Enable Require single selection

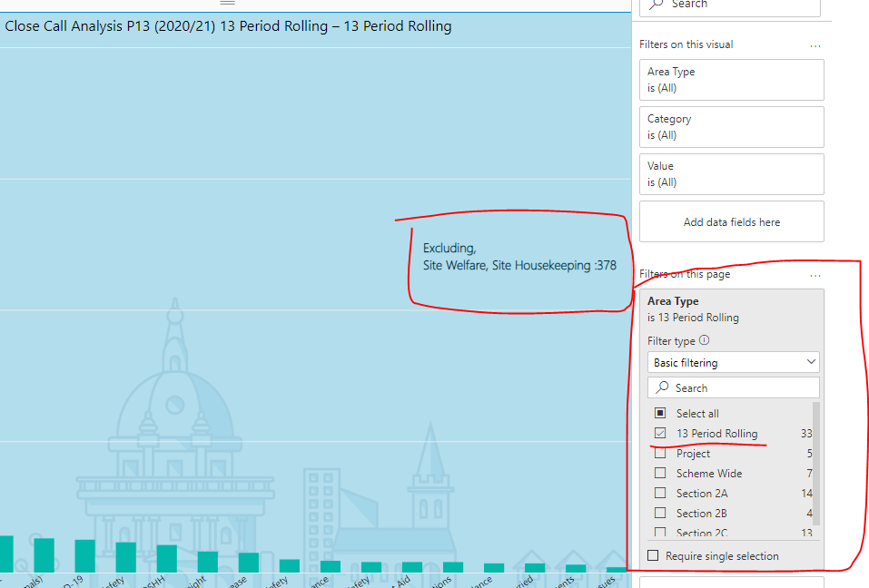654,555
